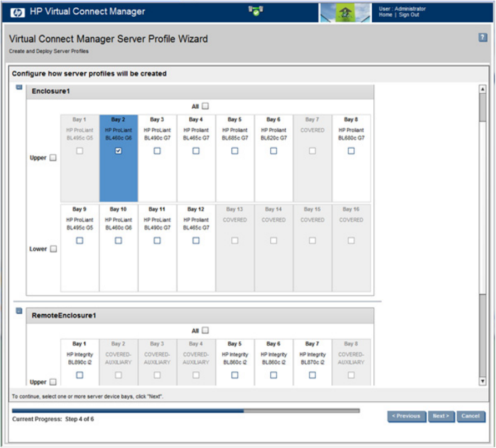Select Enclosure1 Bay 4 BL465c G7
Viewport: 496px width, 448px height.
(196, 150)
